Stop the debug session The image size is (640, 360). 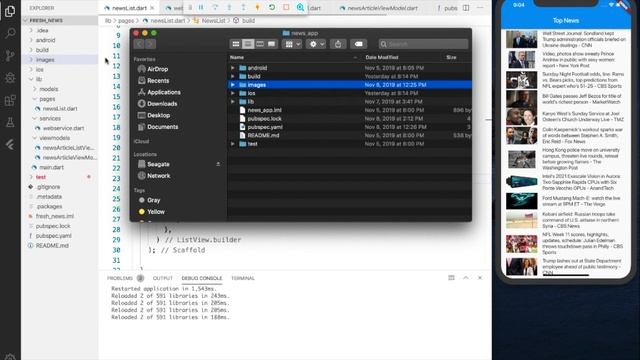(x=286, y=7)
